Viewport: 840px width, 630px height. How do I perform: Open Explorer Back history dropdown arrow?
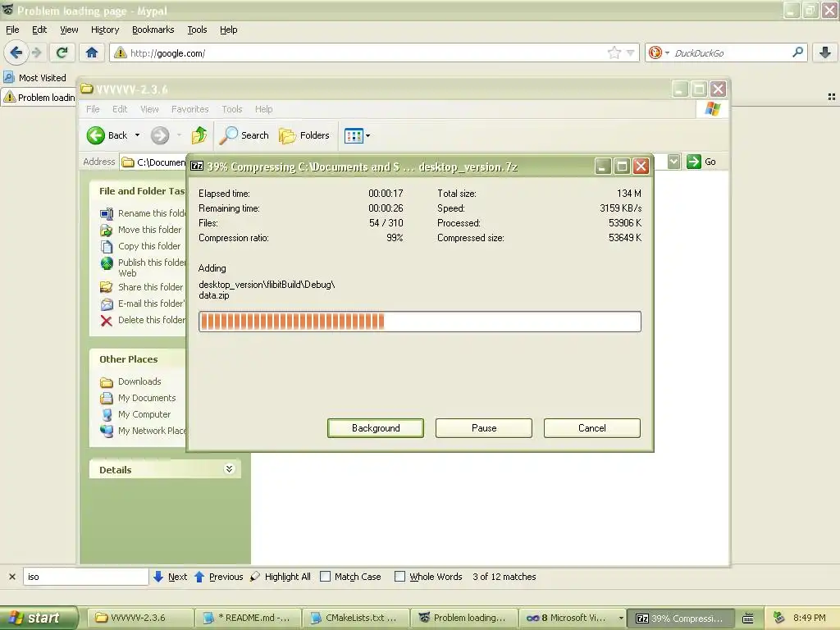pyautogui.click(x=137, y=135)
